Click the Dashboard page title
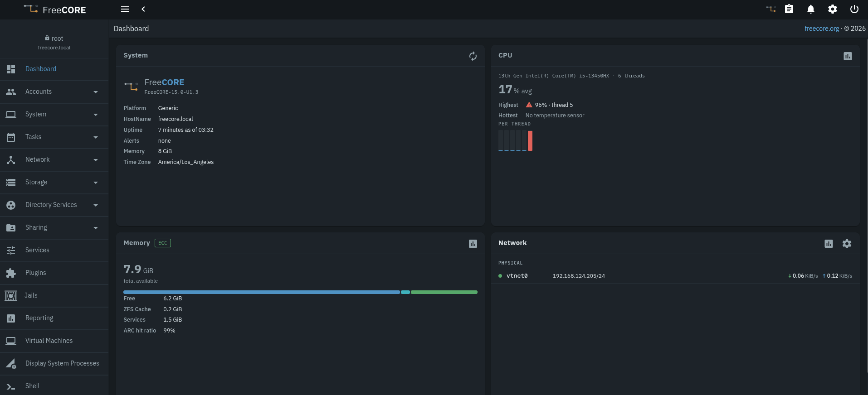The image size is (868, 395). [x=131, y=29]
